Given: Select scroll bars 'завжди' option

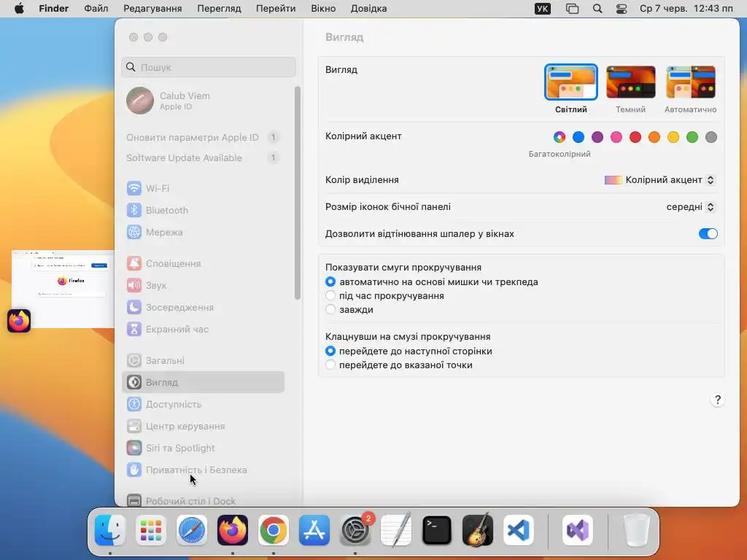Looking at the screenshot, I should 330,309.
